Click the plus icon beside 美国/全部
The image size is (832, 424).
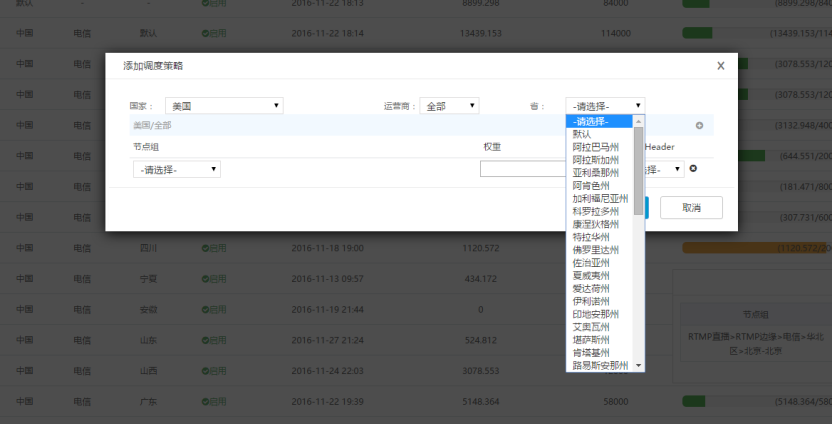699,126
